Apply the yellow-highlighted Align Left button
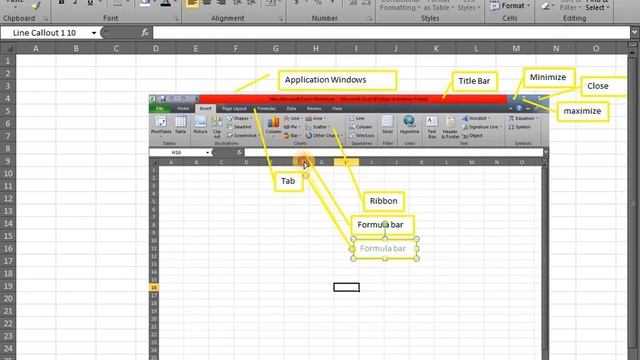This screenshot has height=360, width=640. tap(192, 3)
